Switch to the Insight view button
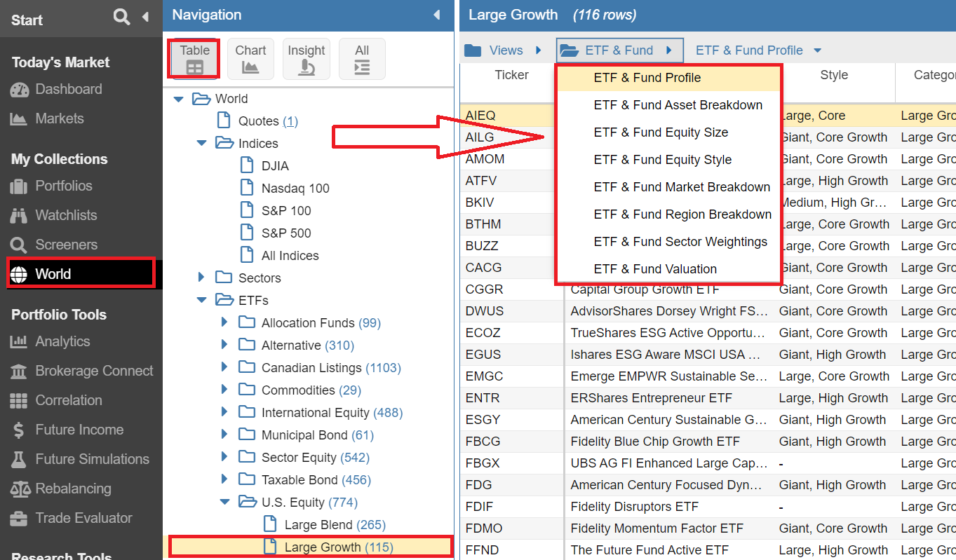The width and height of the screenshot is (956, 560). pos(306,59)
